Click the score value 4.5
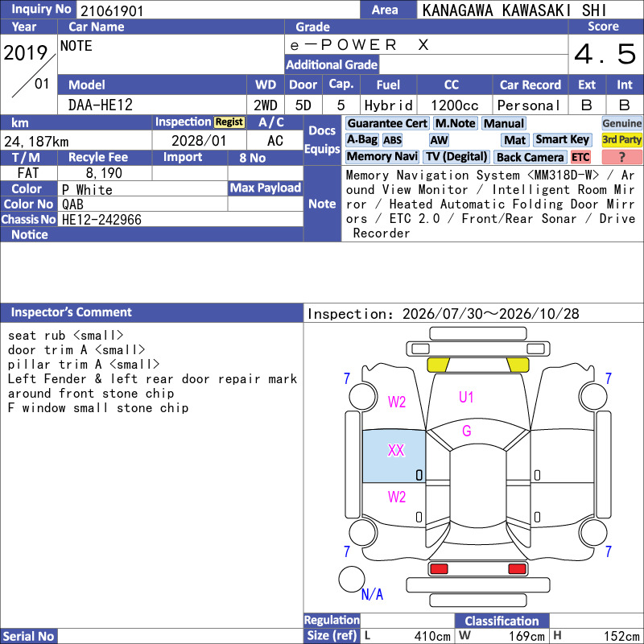This screenshot has width=644, height=644. (x=605, y=54)
